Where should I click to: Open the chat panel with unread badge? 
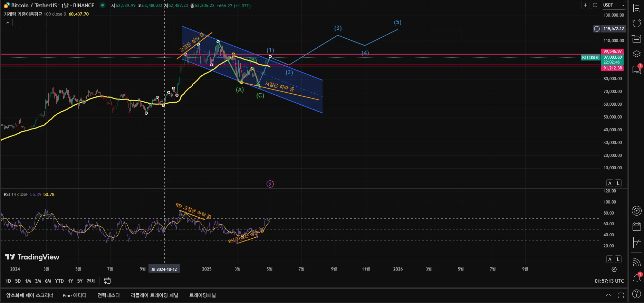pos(636,69)
